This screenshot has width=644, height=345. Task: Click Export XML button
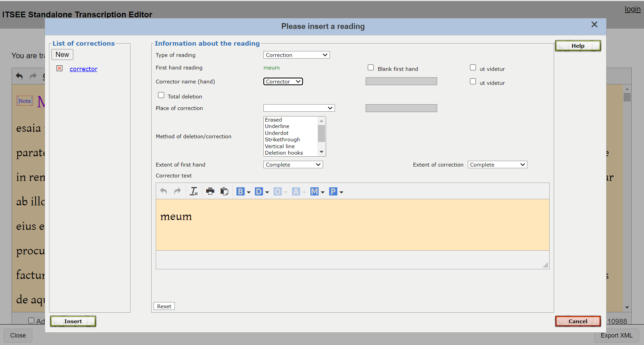click(x=616, y=335)
